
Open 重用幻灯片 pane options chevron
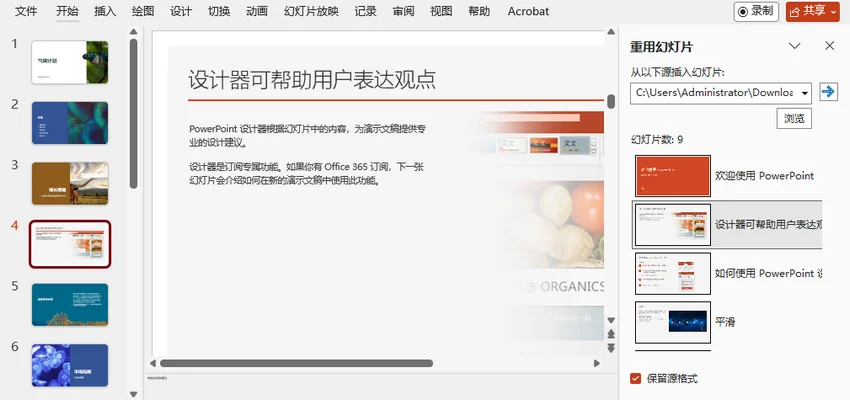click(x=795, y=46)
